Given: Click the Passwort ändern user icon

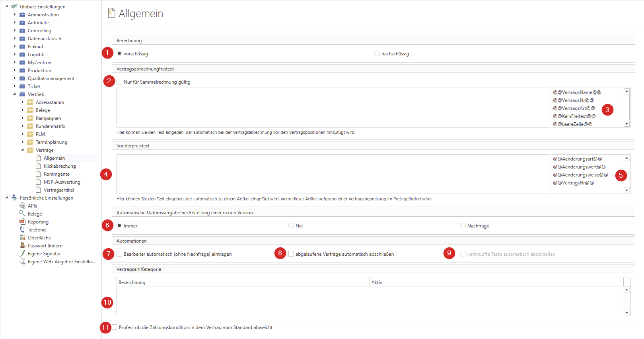Looking at the screenshot, I should 22,246.
